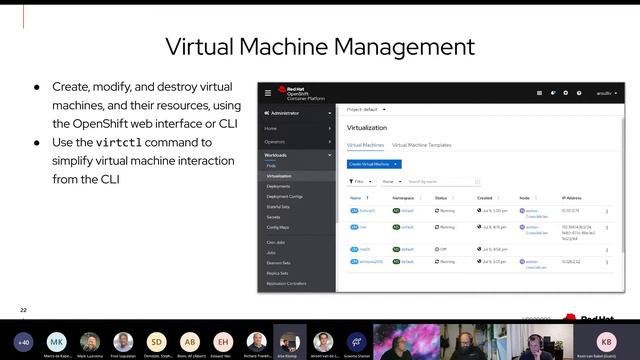Open kebab menu for last VM row
The width and height of the screenshot is (640, 360).
click(x=607, y=262)
